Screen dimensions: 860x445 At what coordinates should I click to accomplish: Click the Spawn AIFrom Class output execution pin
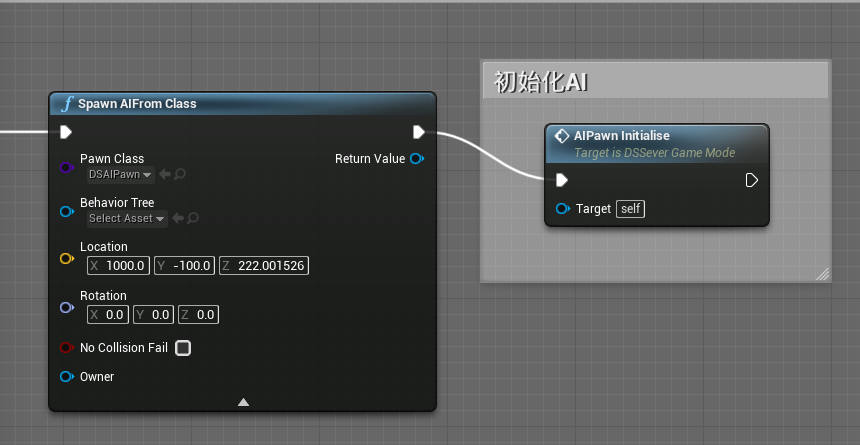pos(419,132)
